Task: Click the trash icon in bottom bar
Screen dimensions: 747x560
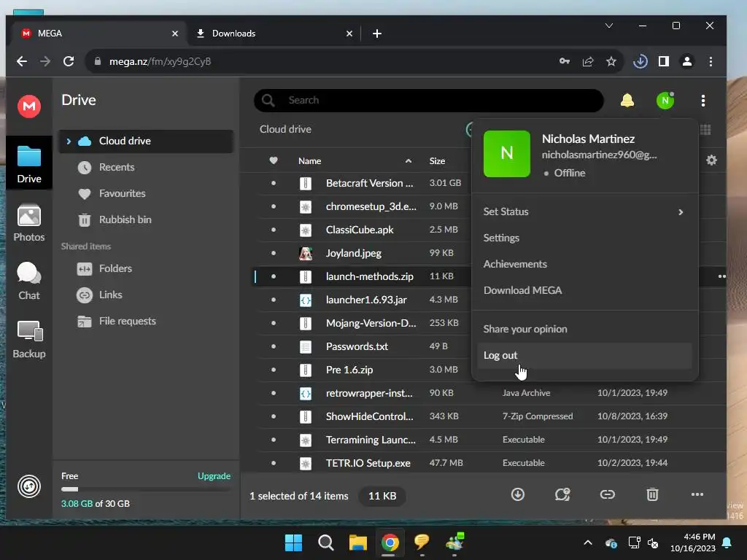Action: click(x=652, y=494)
